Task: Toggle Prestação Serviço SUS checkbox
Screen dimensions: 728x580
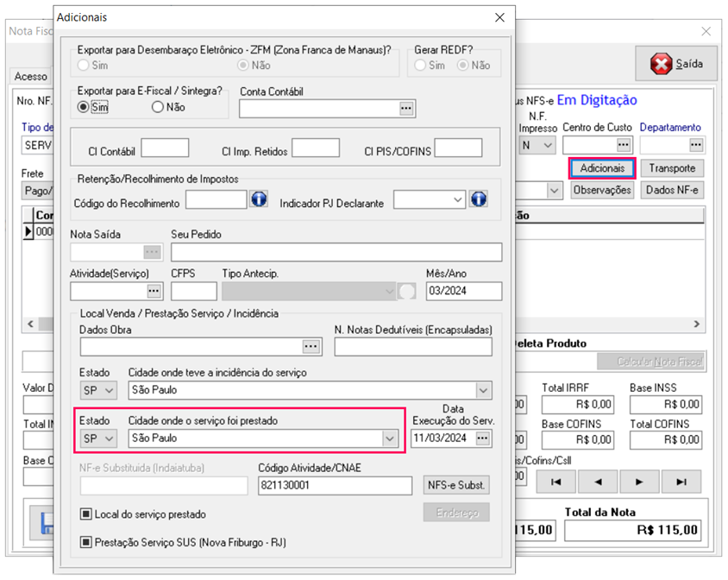Action: point(86,543)
